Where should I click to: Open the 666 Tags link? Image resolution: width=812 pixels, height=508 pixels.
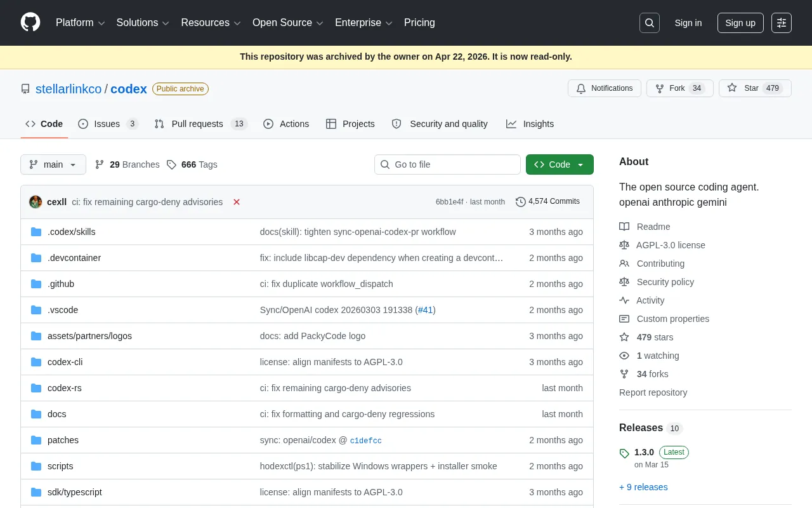192,164
